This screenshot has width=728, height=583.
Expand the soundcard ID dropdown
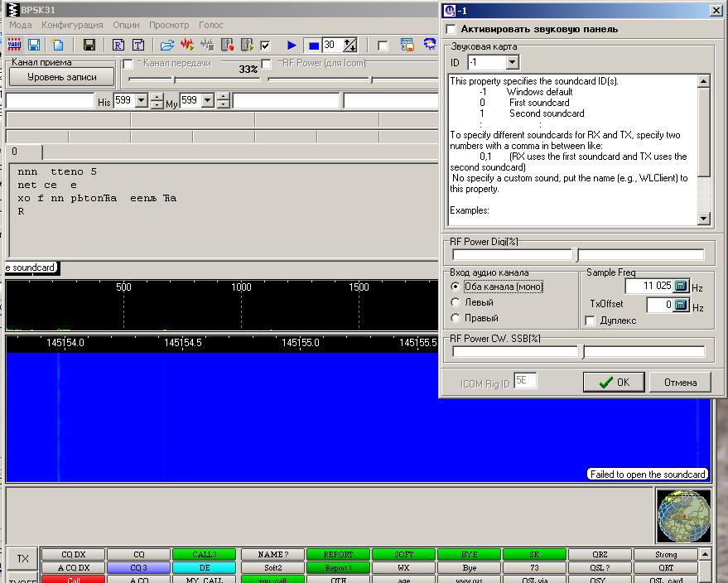coord(511,63)
